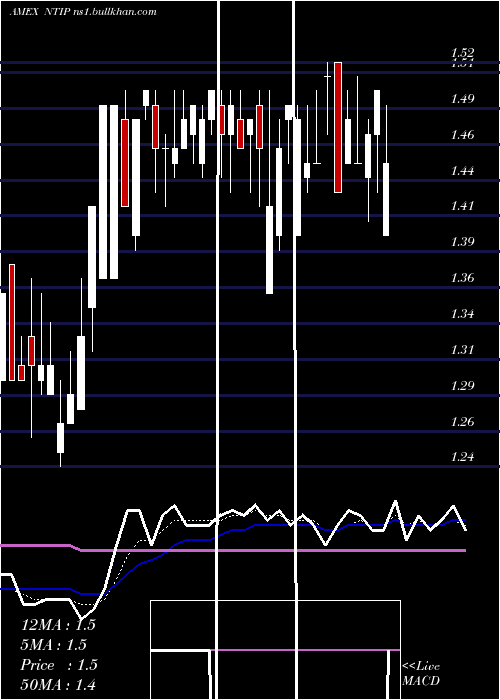Select the 1.52 price axis label
Image resolution: width=500 pixels, height=700 pixels.
[x=462, y=53]
